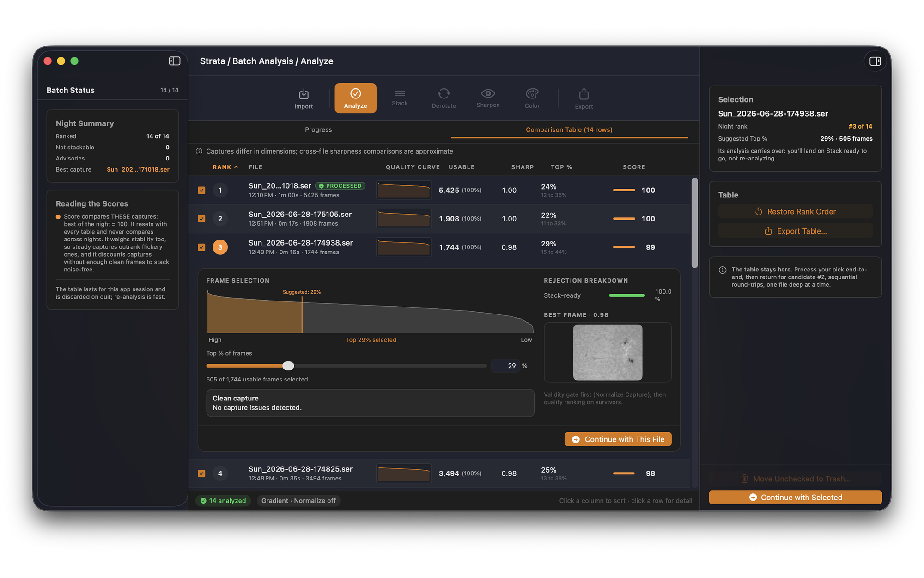Switch to the Progress tab
The width and height of the screenshot is (924, 578).
[x=318, y=130]
